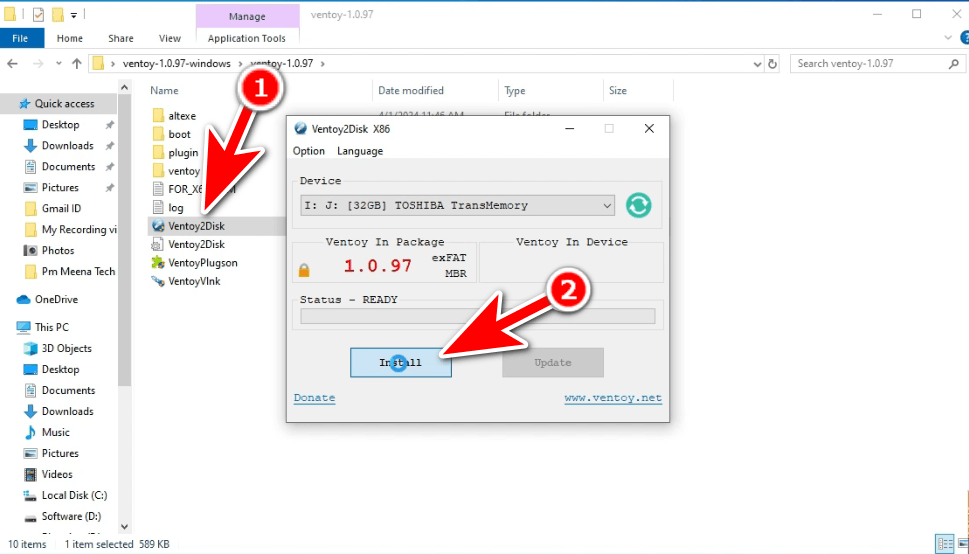
Task: Select the highlighted Ventoy2Disk application
Action: pos(196,226)
